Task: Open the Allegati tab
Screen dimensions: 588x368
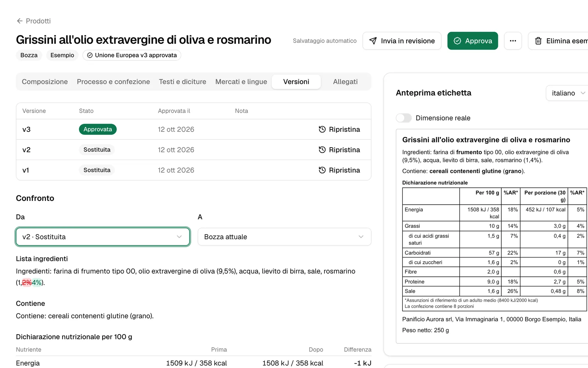Action: (345, 82)
